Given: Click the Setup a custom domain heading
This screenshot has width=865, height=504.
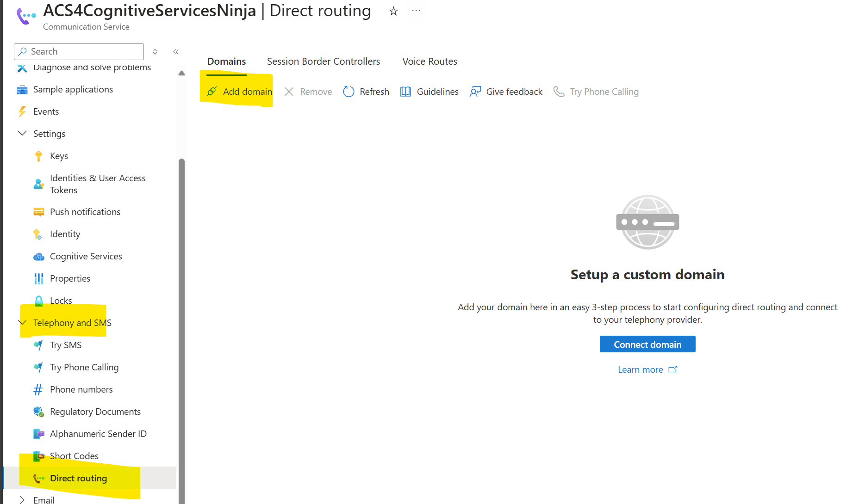Looking at the screenshot, I should click(x=647, y=275).
